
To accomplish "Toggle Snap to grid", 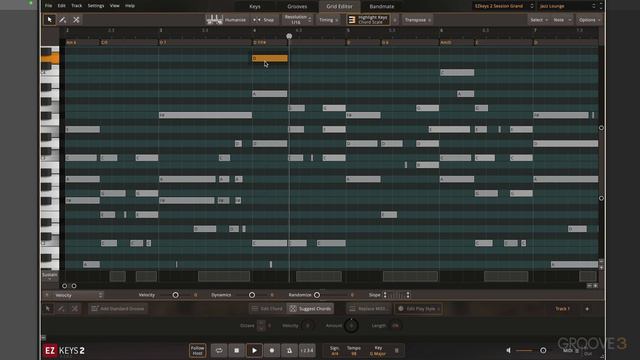I will (263, 20).
